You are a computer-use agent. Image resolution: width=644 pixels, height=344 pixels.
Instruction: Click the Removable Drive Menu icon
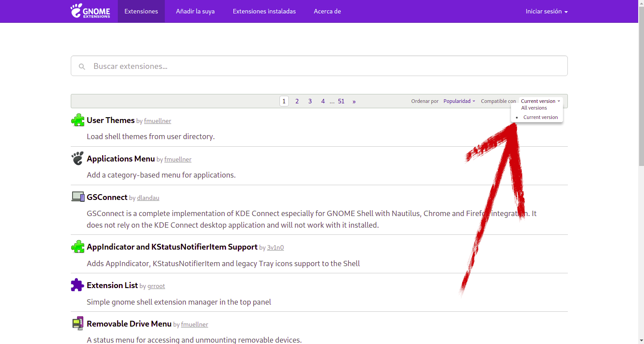click(x=77, y=323)
